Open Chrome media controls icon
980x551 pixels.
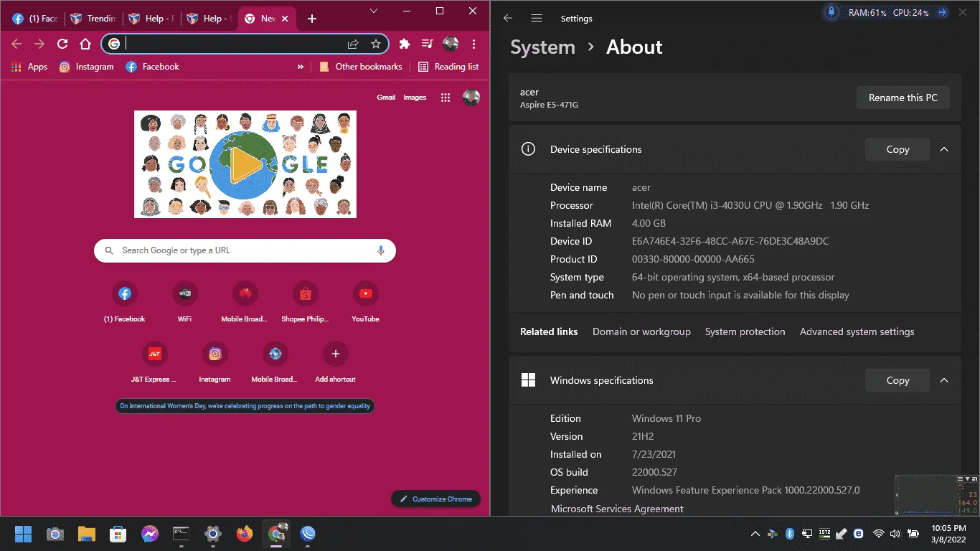tap(428, 44)
